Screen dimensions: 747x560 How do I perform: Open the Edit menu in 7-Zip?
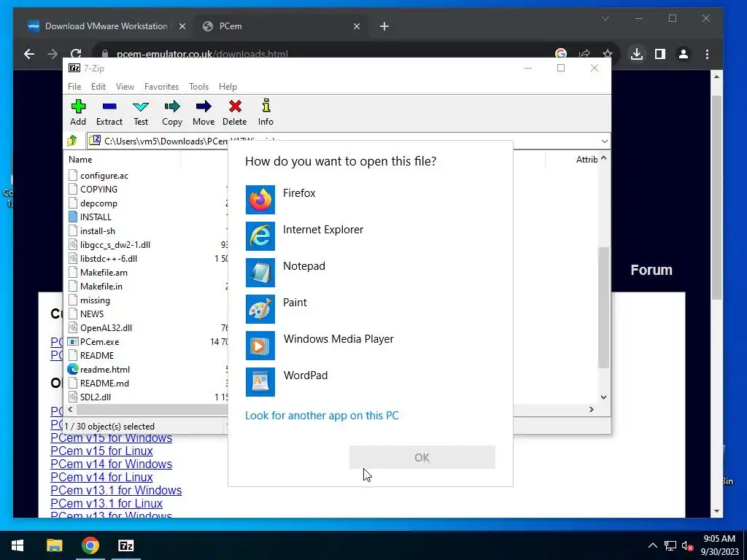point(98,87)
